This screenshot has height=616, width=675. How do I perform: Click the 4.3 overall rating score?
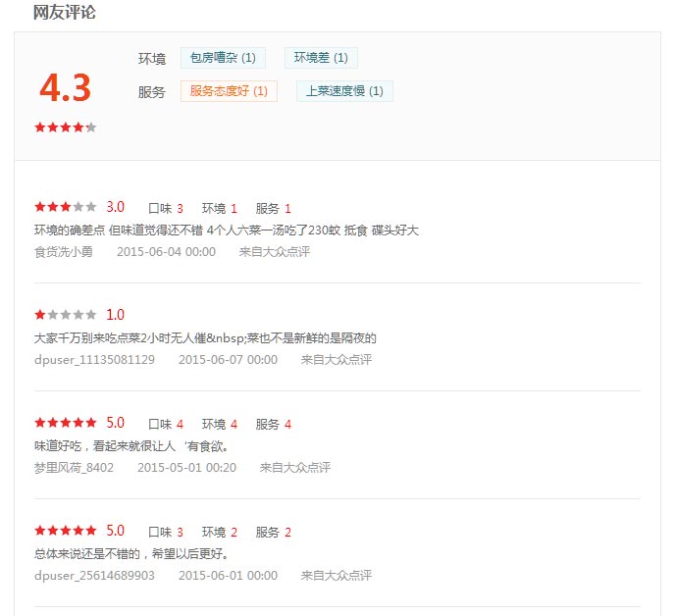(x=65, y=88)
